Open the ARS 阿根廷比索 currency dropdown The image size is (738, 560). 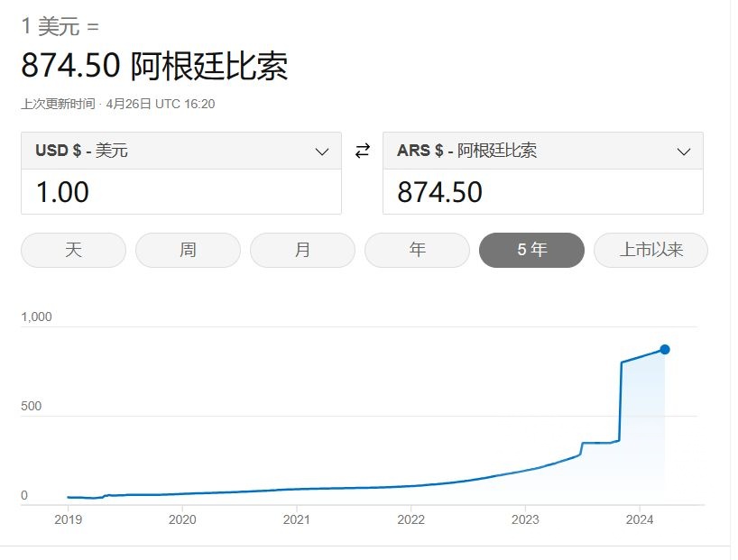click(x=543, y=151)
